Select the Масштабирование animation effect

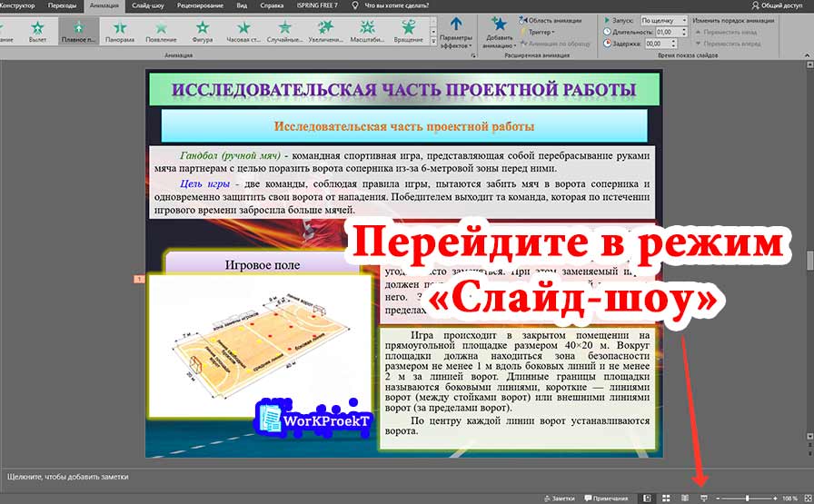click(x=367, y=32)
